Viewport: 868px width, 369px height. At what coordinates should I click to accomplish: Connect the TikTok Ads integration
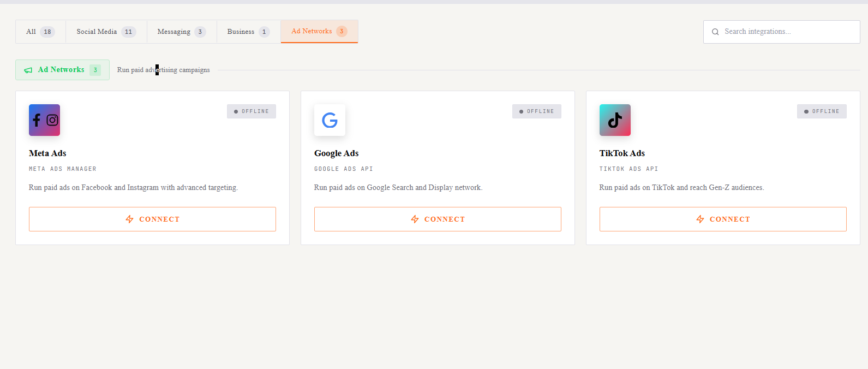point(723,219)
